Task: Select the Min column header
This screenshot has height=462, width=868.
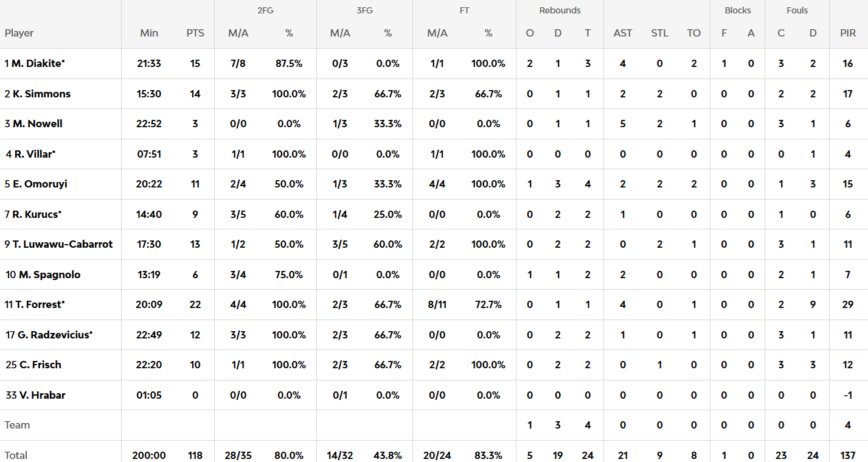Action: pos(149,33)
